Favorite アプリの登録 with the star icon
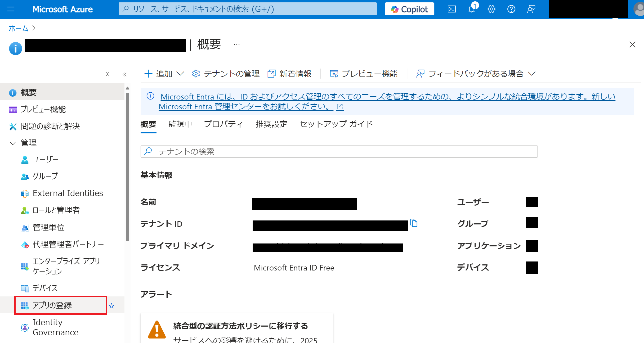The height and width of the screenshot is (343, 644). [111, 306]
